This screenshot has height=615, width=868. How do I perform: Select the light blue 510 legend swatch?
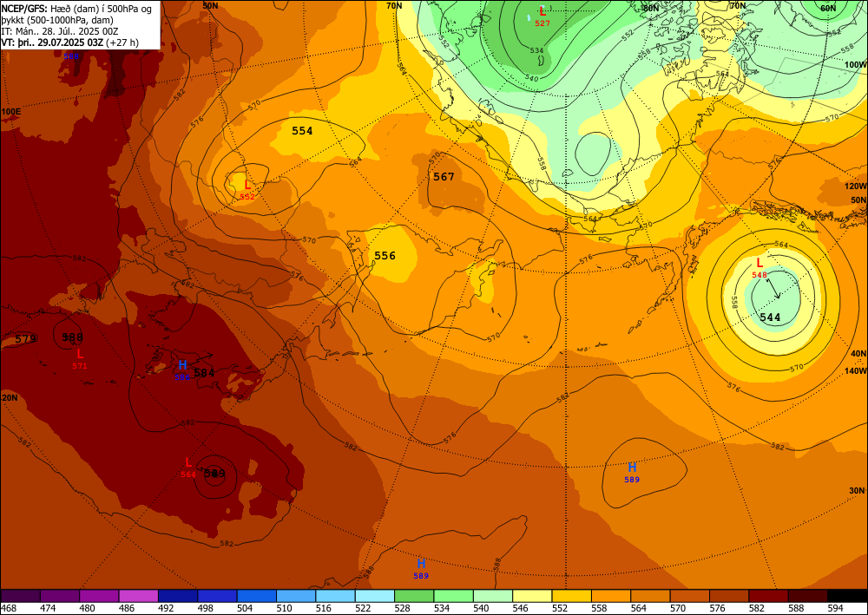296,596
